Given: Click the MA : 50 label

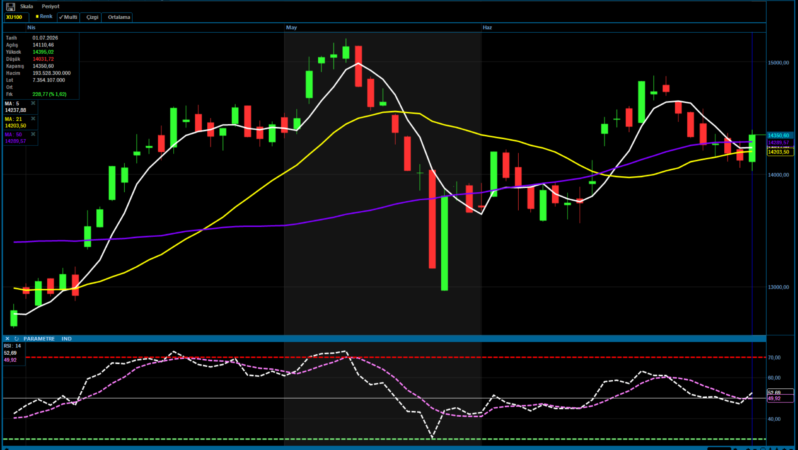Looking at the screenshot, I should click(x=13, y=134).
